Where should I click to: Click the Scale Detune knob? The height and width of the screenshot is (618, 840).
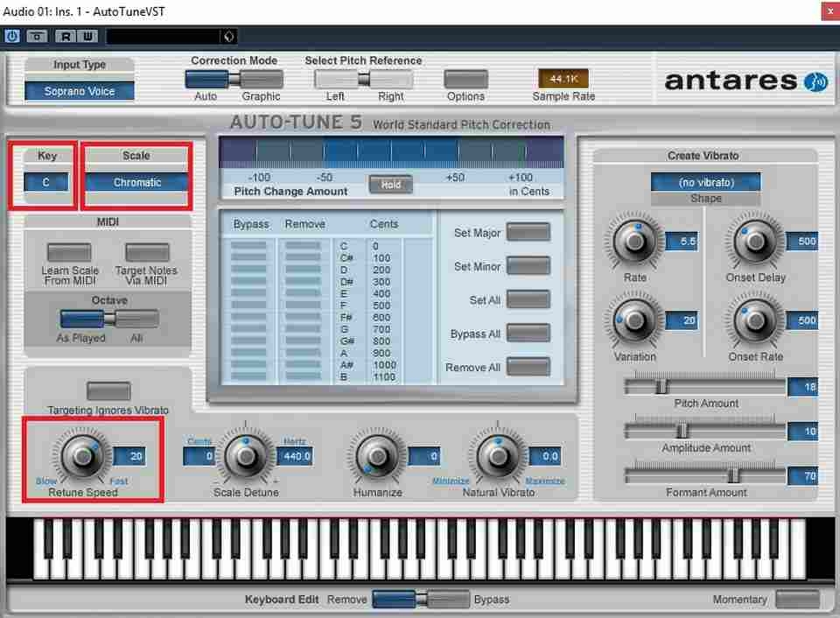tap(246, 456)
